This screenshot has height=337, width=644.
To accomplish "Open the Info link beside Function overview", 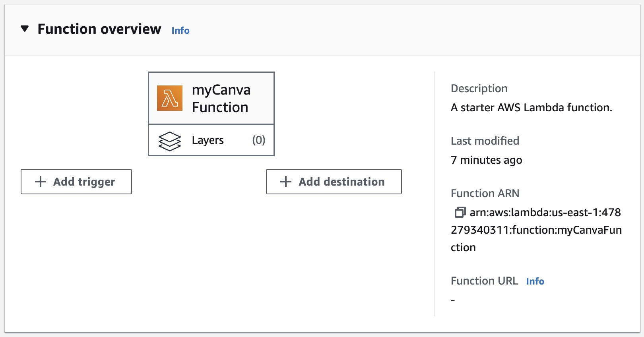I will click(x=180, y=31).
